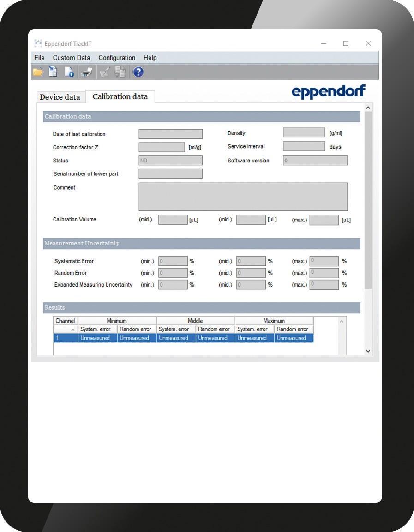Click Unmeasured cell under Minimum System. error

[98, 338]
